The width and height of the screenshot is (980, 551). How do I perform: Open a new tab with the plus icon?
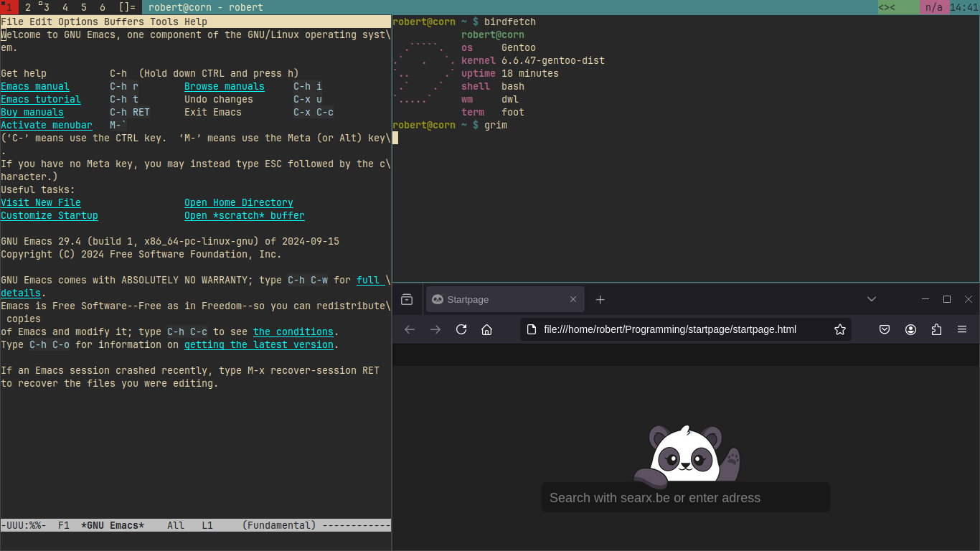coord(600,299)
